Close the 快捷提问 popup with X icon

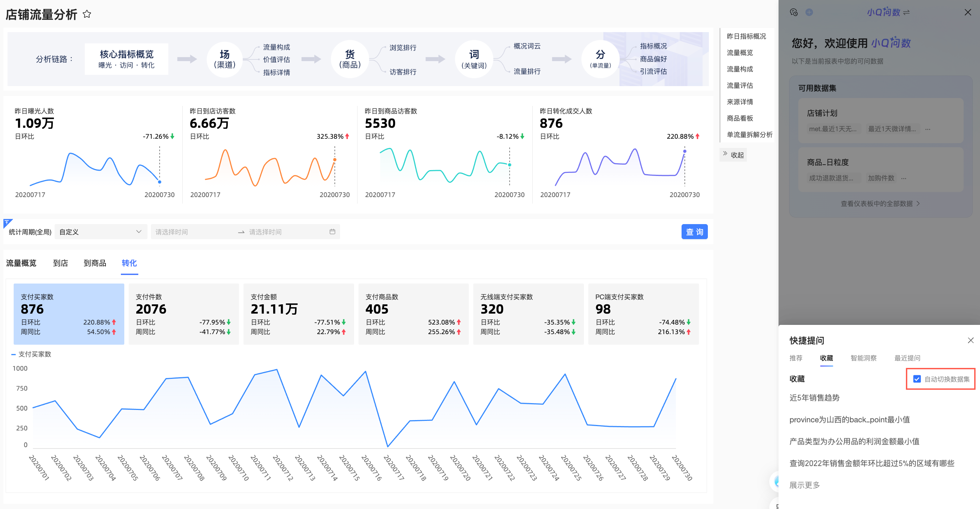tap(970, 340)
